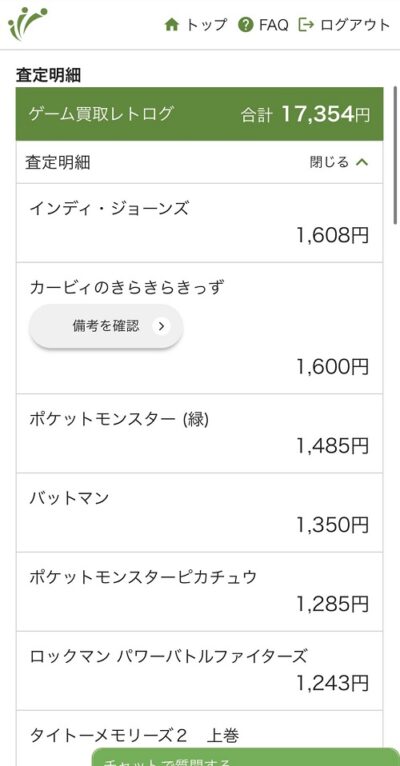Click the logout arrow icon
400x766 pixels.
(x=306, y=24)
